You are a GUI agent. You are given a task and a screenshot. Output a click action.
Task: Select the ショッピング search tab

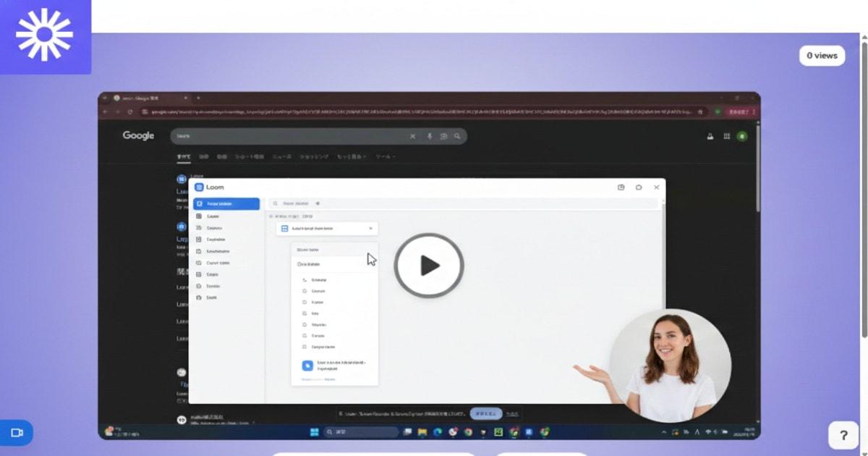coord(314,156)
